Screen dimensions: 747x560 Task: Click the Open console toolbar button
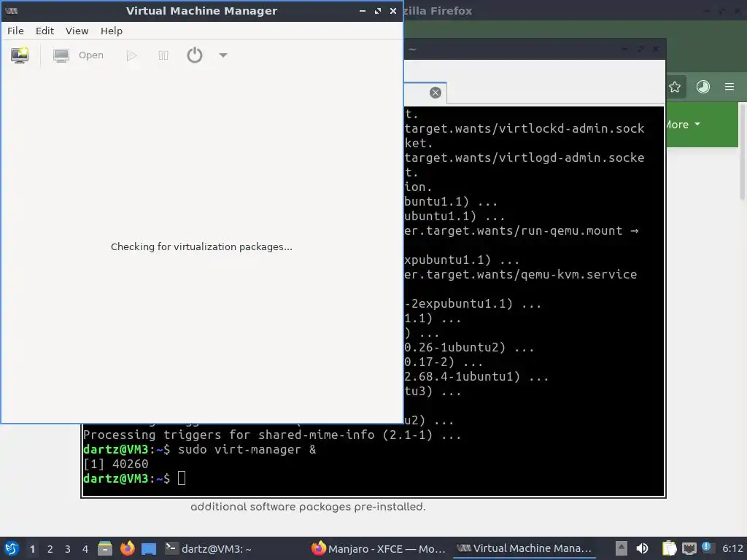78,55
